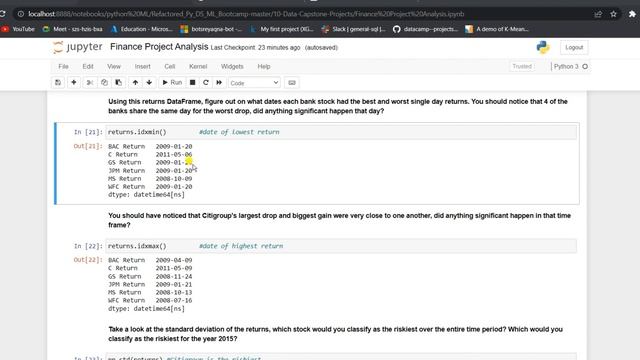
Task: Click the save and checkpoint icon
Action: [x=58, y=83]
